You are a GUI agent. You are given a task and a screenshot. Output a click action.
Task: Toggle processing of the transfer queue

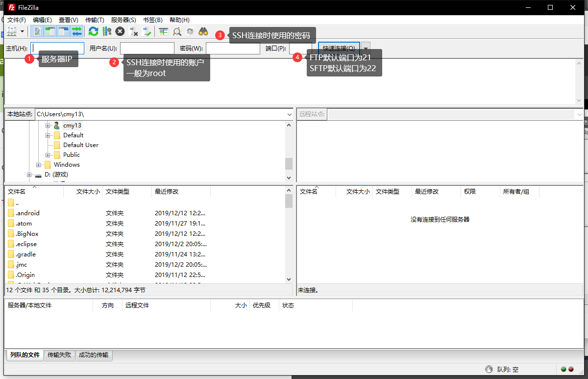tap(106, 31)
